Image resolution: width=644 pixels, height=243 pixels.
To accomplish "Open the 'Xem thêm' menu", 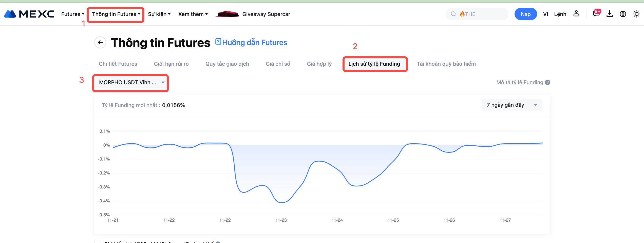I will (193, 14).
